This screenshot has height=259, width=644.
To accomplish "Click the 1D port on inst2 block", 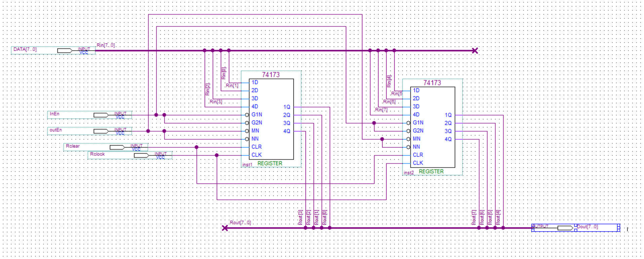I will pos(416,90).
